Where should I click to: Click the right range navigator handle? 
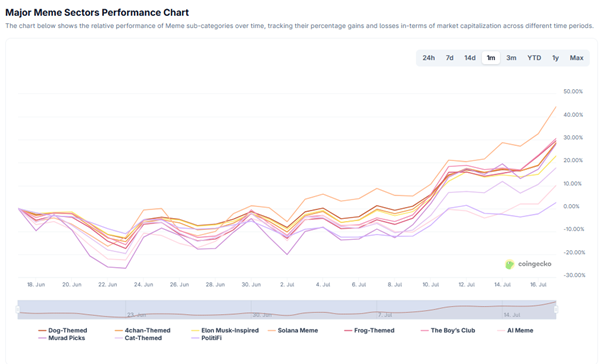(x=556, y=310)
